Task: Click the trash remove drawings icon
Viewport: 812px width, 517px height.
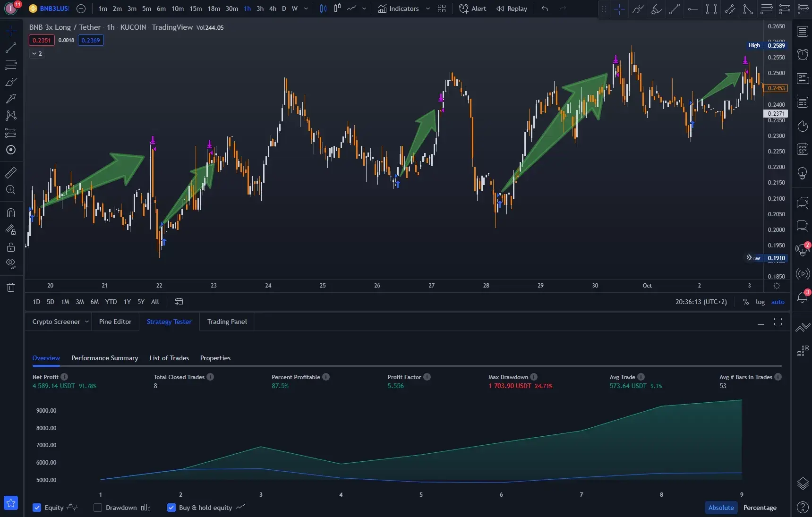Action: click(10, 287)
